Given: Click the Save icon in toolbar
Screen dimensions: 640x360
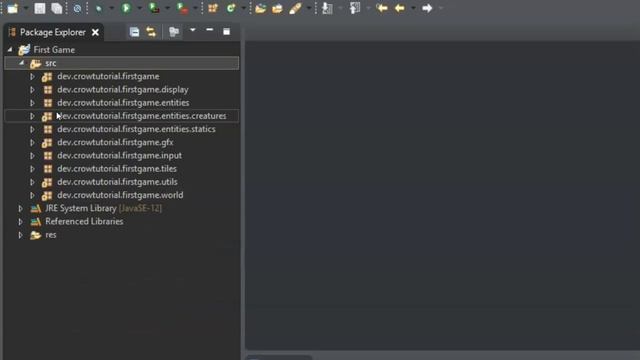Looking at the screenshot, I should [40, 8].
